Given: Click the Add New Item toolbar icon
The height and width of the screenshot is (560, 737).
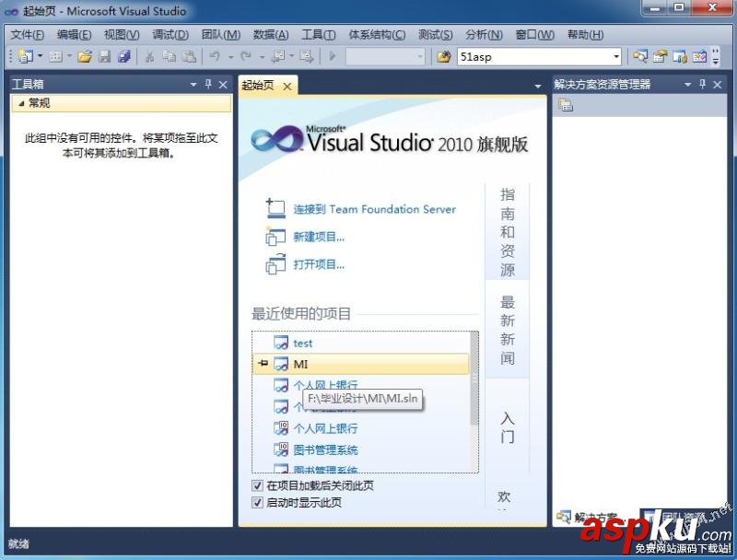Looking at the screenshot, I should tap(55, 57).
